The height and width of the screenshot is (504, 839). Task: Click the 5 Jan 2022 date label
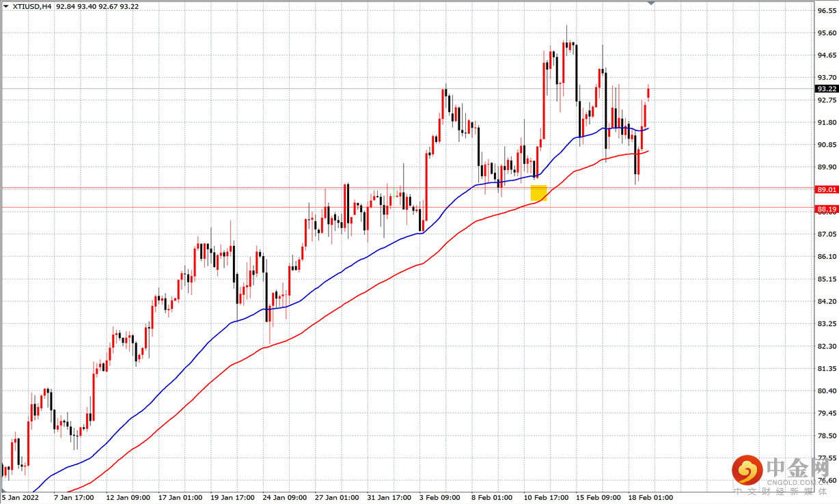point(20,496)
